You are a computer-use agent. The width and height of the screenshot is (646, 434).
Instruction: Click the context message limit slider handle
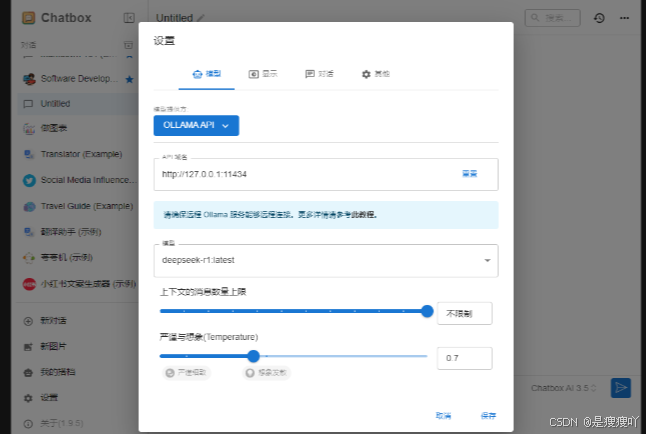point(427,311)
